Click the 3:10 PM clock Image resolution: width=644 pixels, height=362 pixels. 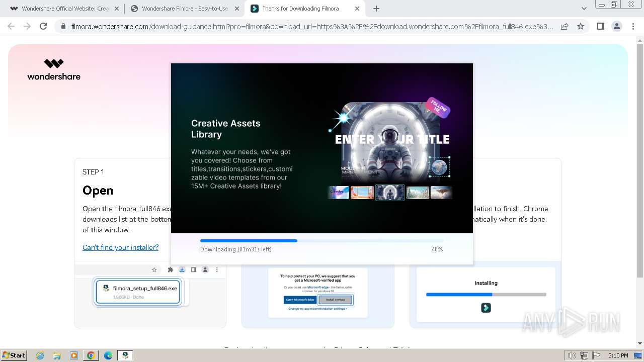[x=618, y=355]
